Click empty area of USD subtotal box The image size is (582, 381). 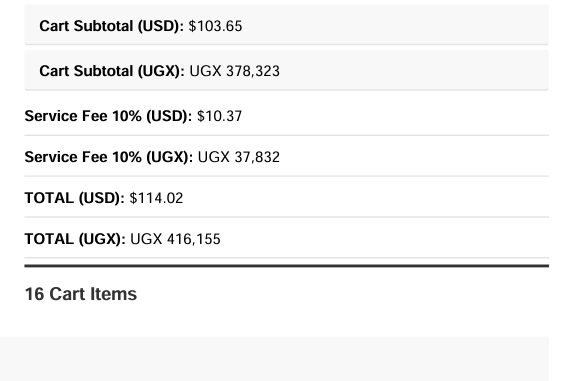395,25
